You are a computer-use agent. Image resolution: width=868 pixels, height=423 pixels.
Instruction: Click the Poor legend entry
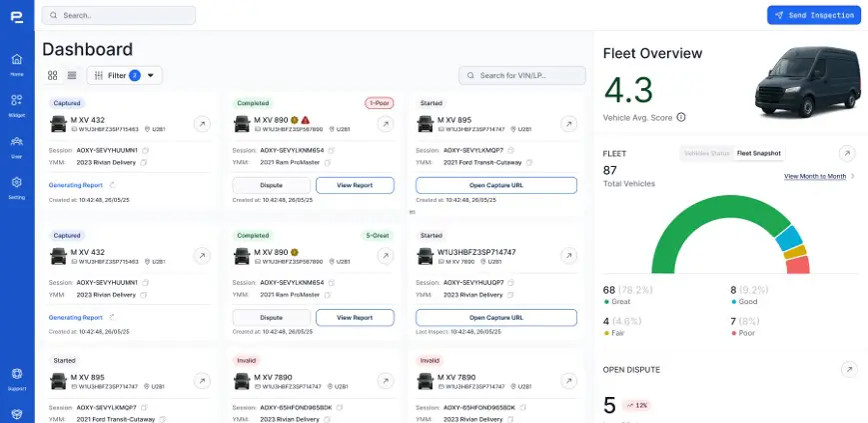click(x=742, y=333)
